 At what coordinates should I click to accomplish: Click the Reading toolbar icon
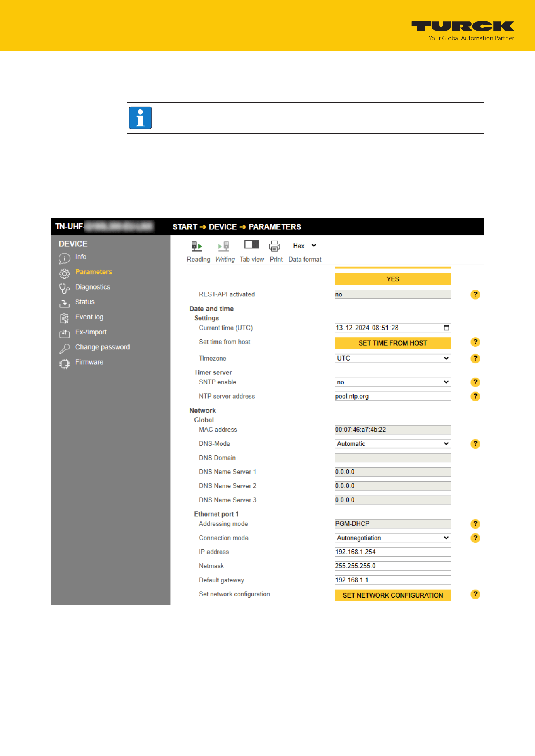pos(197,246)
